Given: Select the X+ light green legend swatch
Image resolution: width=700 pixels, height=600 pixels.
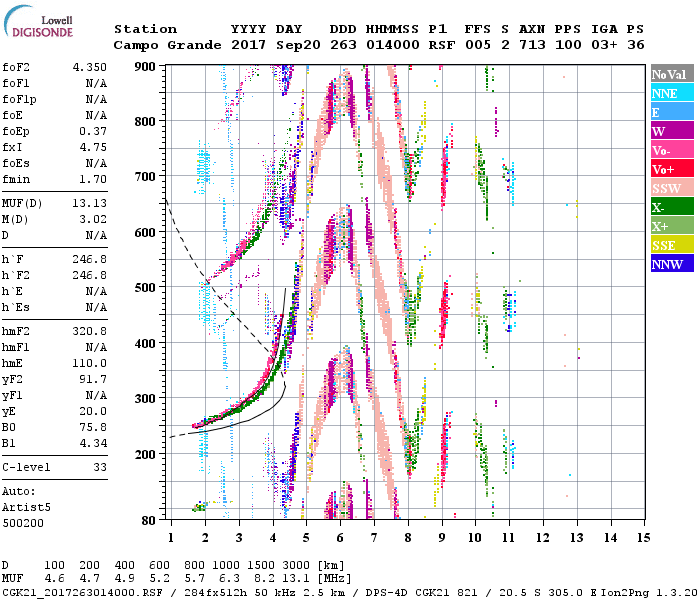Looking at the screenshot, I should click(x=672, y=226).
